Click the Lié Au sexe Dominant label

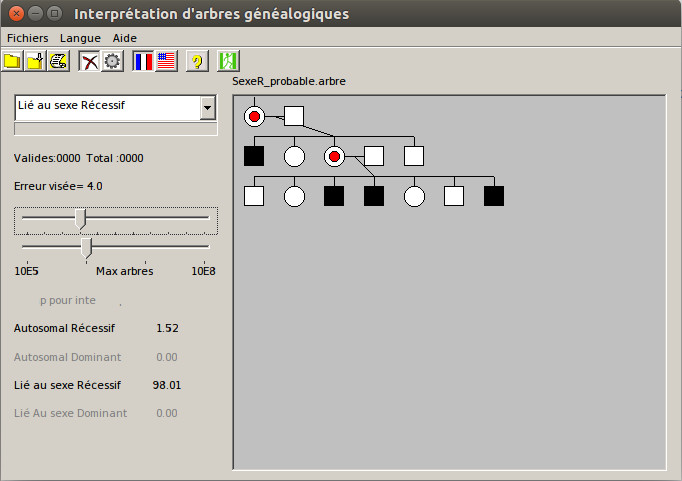(x=70, y=413)
